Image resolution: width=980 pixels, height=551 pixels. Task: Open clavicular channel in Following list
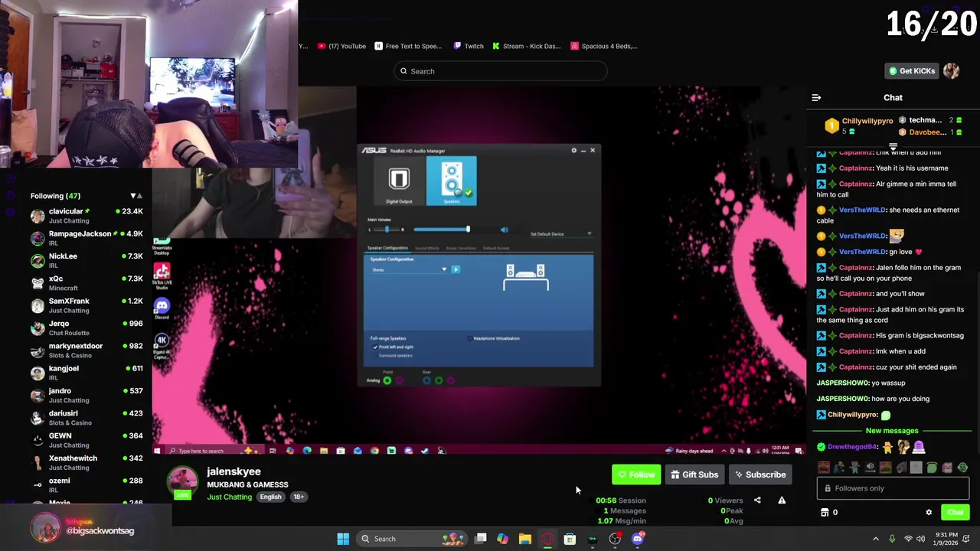coord(86,216)
